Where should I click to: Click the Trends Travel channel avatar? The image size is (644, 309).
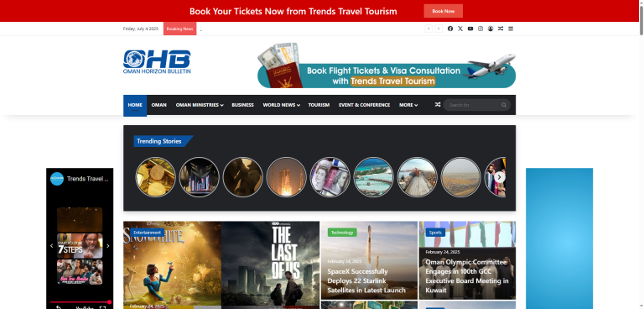pyautogui.click(x=57, y=179)
